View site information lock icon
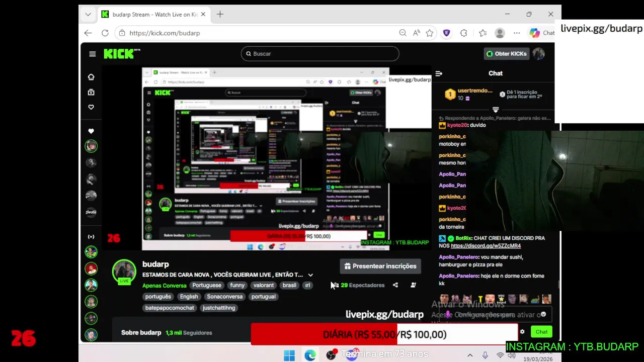 pyautogui.click(x=122, y=33)
